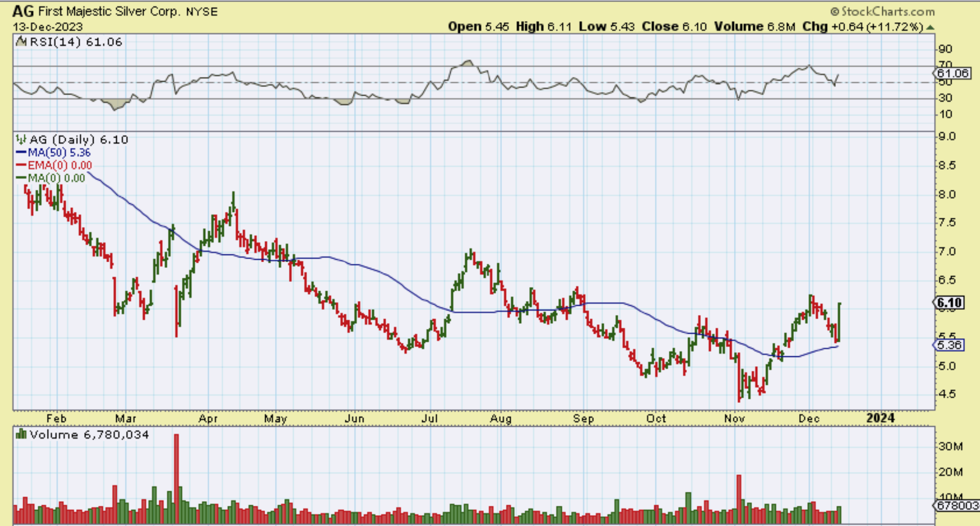
Task: Click the Chg +0.64 (+11.72%) value
Action: click(x=863, y=26)
